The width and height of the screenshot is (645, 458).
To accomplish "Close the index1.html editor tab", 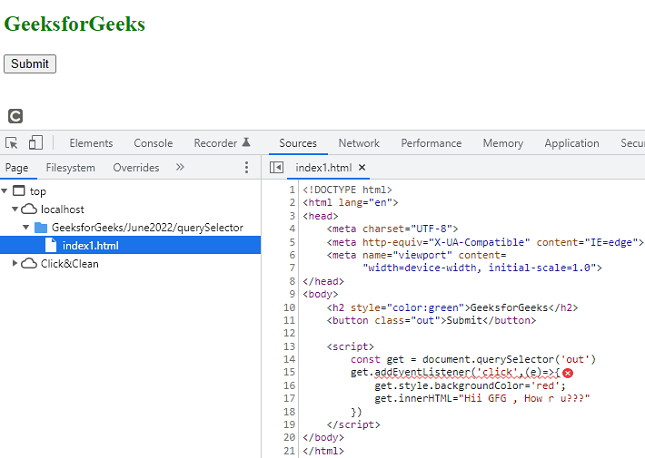I will point(362,167).
